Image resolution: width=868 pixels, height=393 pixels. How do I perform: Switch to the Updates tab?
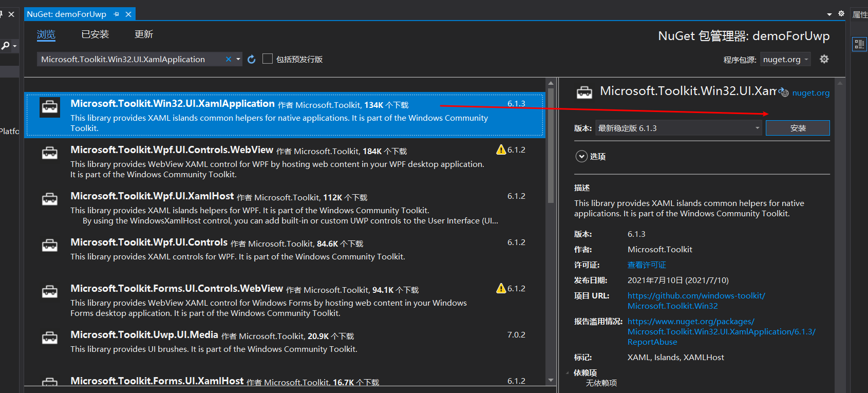pyautogui.click(x=144, y=34)
